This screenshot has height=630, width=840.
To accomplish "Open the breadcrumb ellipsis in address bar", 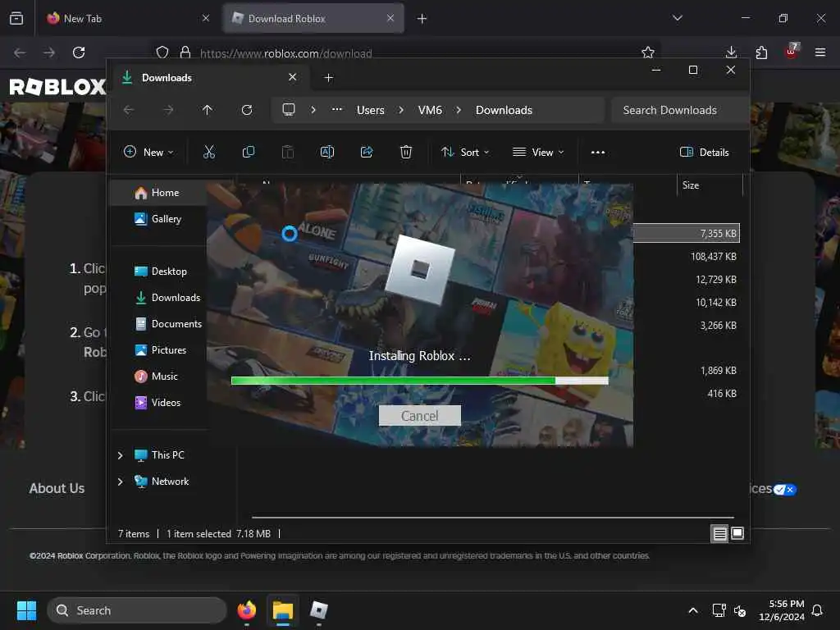I will [337, 109].
